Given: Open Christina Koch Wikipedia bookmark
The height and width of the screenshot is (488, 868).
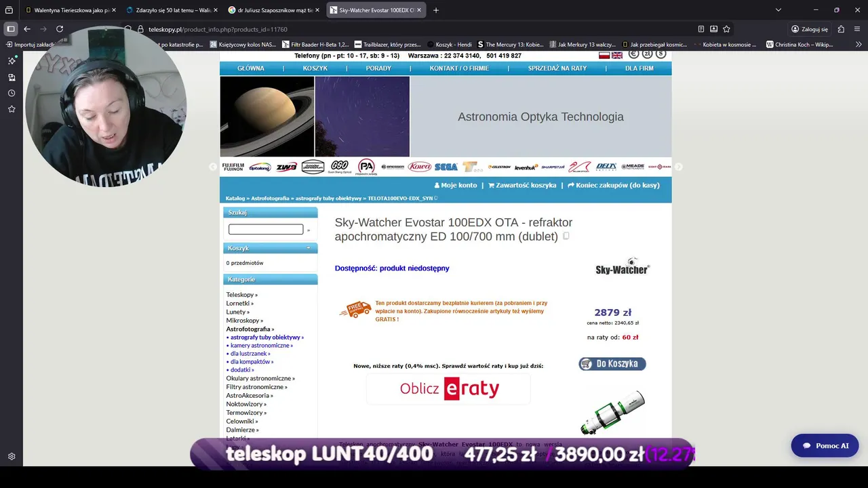Looking at the screenshot, I should [x=800, y=45].
